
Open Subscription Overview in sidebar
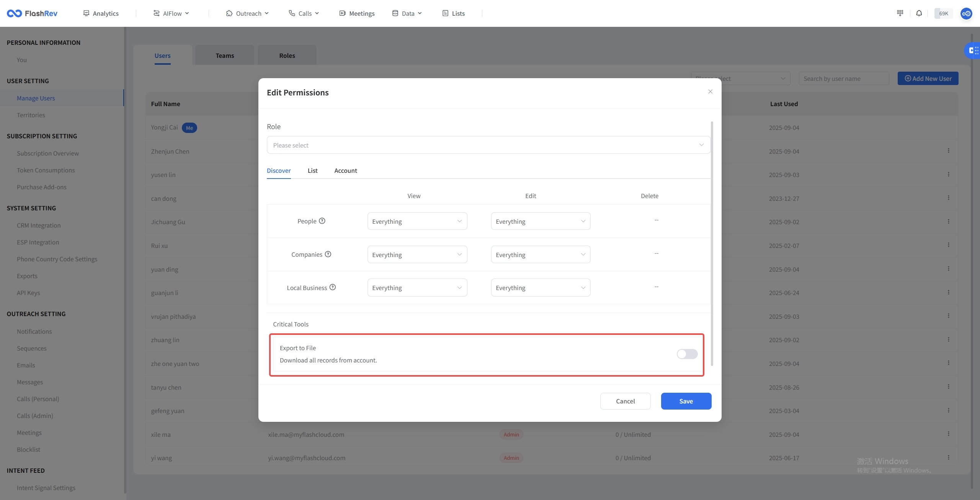pos(47,153)
